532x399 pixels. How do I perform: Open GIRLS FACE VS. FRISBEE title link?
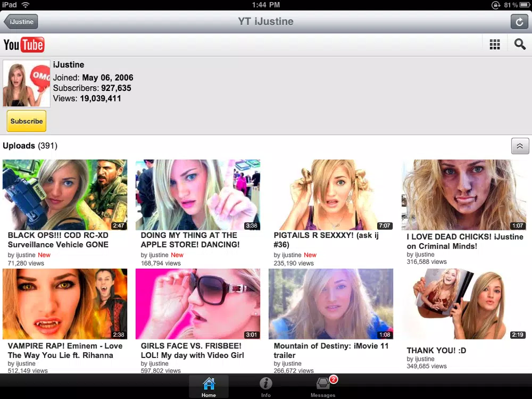click(193, 351)
